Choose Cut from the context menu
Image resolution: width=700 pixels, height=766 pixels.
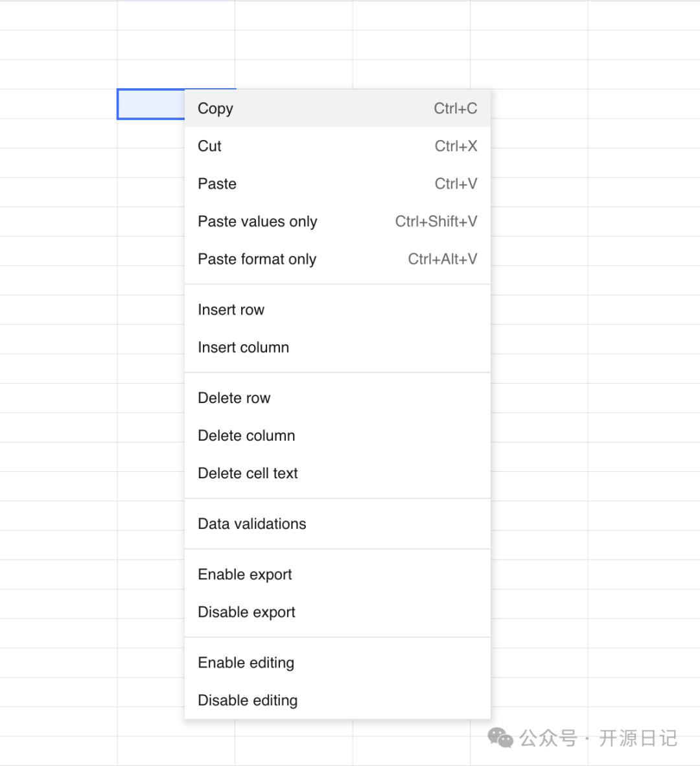point(210,146)
